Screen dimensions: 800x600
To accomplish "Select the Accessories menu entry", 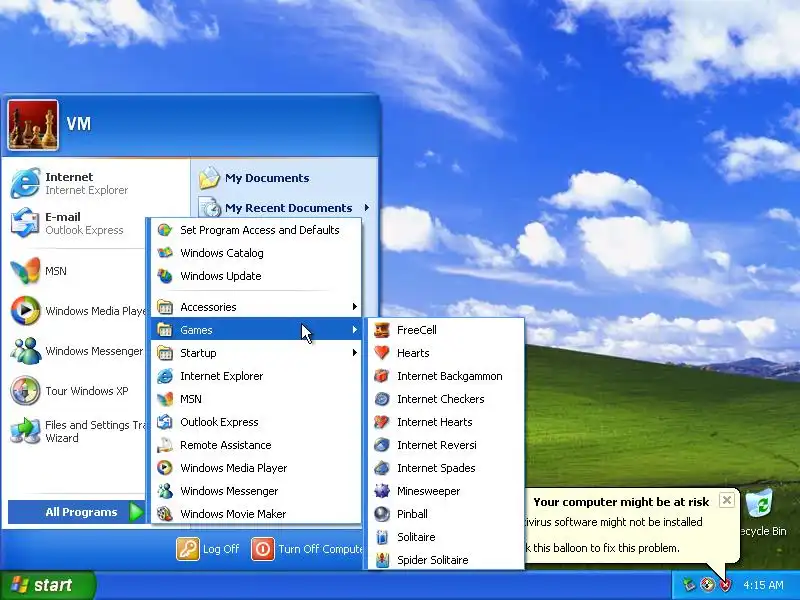I will (257, 307).
